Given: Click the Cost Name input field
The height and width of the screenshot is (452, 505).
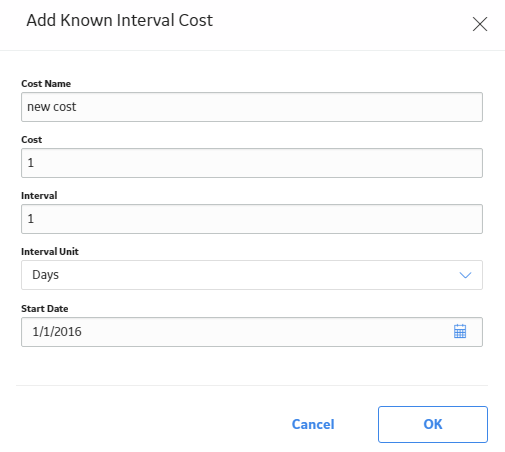Looking at the screenshot, I should pyautogui.click(x=252, y=107).
